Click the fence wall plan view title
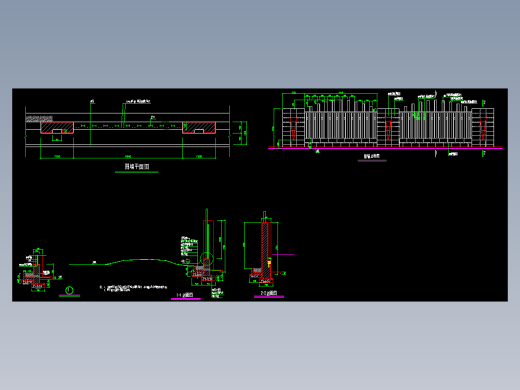The image size is (520, 390). [137, 166]
